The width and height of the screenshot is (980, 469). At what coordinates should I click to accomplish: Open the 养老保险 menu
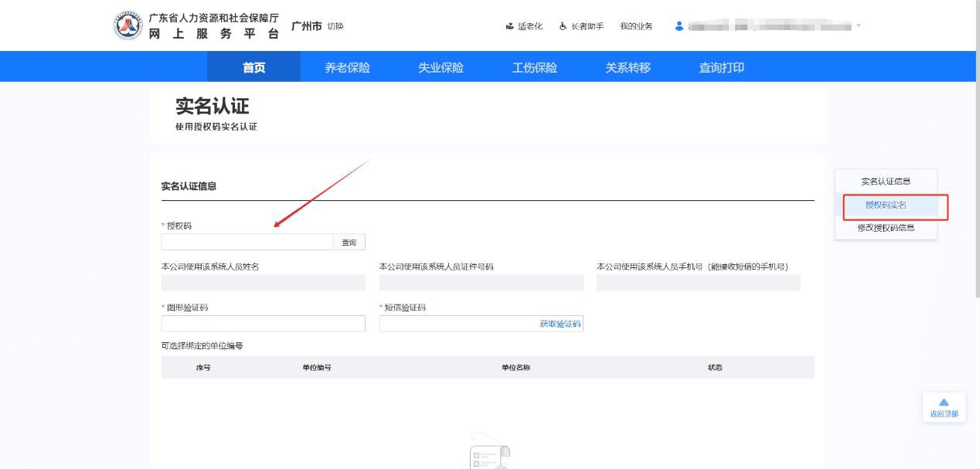[347, 67]
